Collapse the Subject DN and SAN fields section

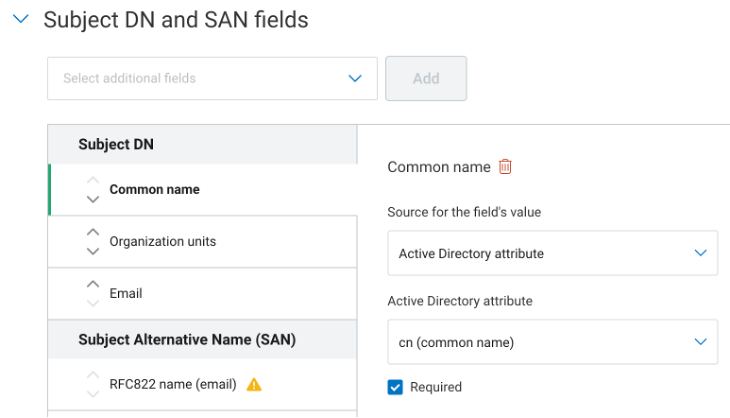tap(20, 20)
